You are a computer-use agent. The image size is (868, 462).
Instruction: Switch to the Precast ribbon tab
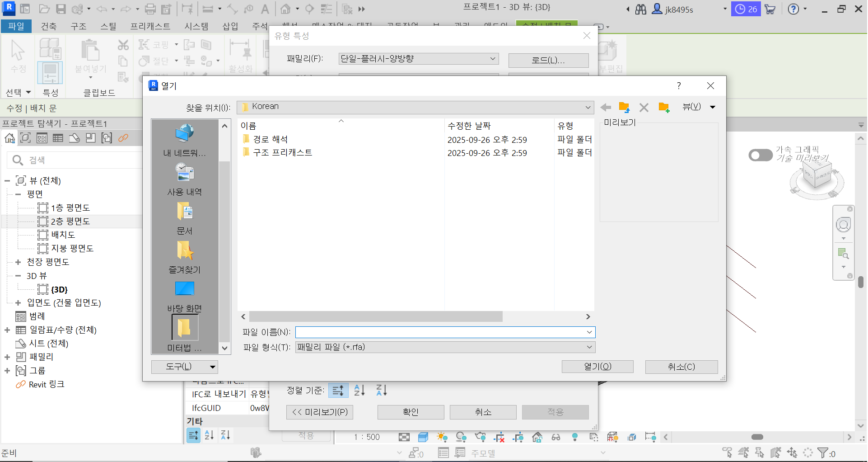(x=150, y=26)
